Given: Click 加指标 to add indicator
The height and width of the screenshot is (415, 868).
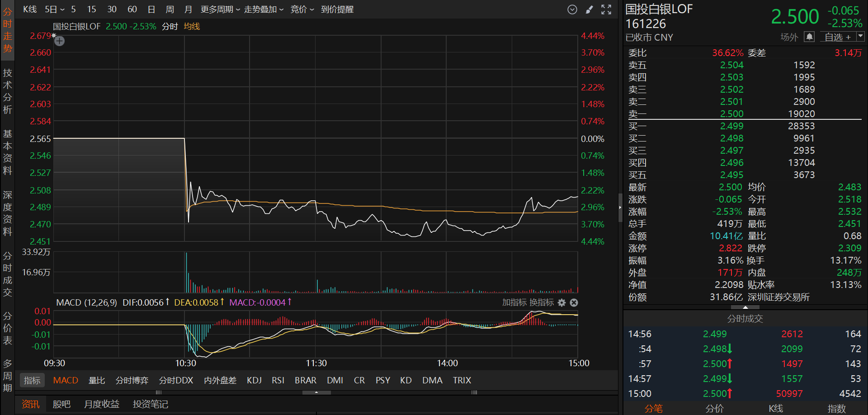Looking at the screenshot, I should tap(514, 302).
